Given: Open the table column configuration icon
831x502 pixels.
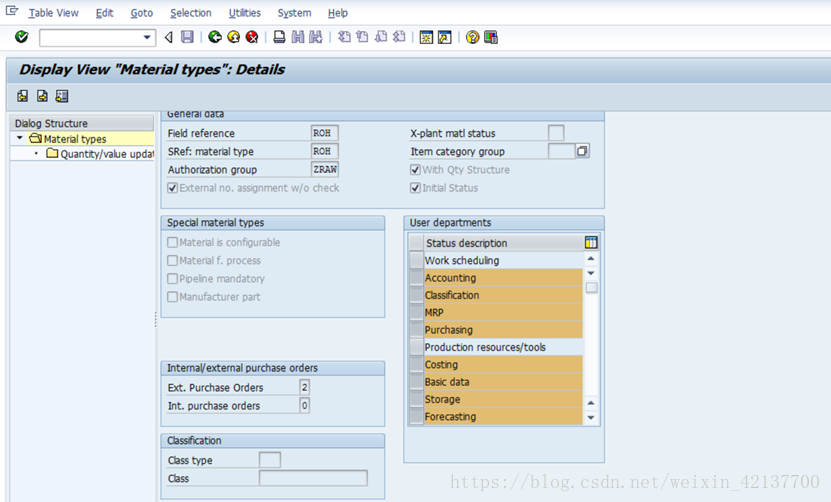Looking at the screenshot, I should pyautogui.click(x=591, y=243).
